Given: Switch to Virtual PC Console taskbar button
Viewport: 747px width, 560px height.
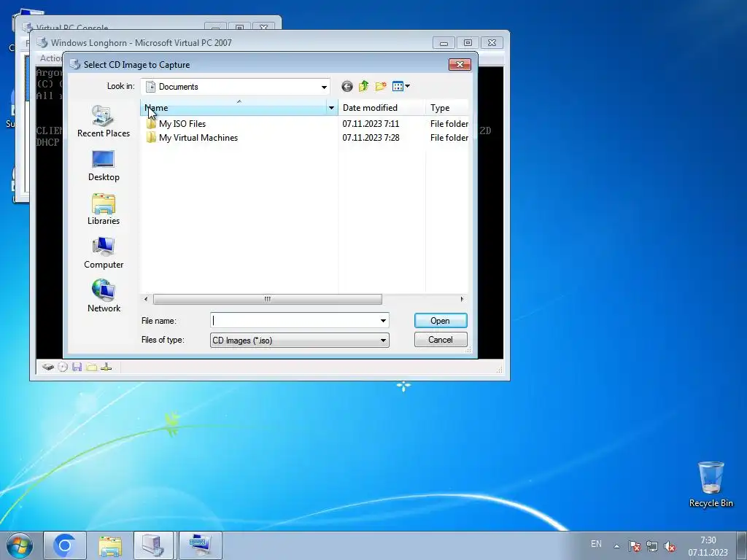Looking at the screenshot, I should [155, 545].
